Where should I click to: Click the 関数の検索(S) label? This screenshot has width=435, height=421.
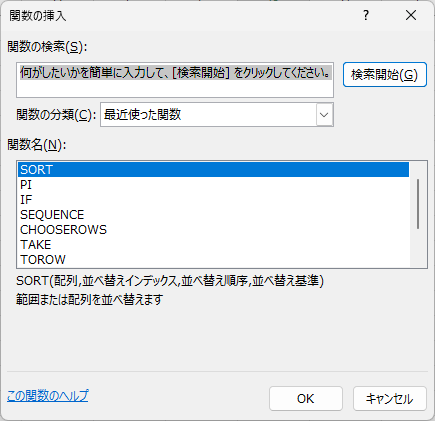pyautogui.click(x=47, y=47)
